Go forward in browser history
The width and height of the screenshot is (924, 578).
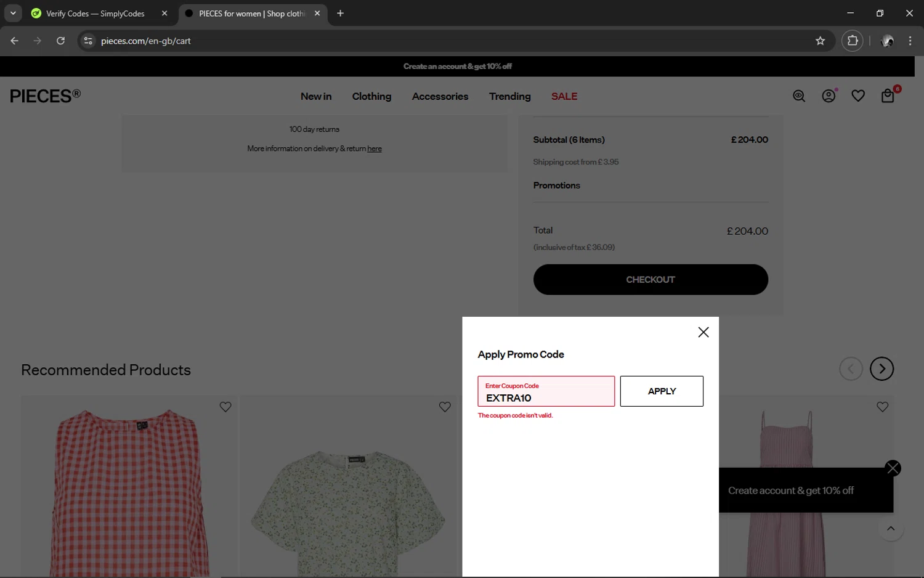[x=38, y=41]
